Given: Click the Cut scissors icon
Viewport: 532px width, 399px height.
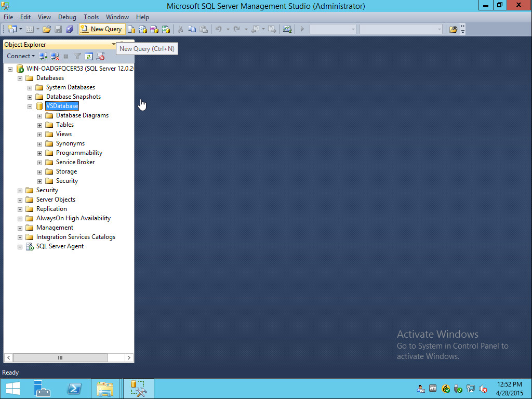Looking at the screenshot, I should 180,29.
